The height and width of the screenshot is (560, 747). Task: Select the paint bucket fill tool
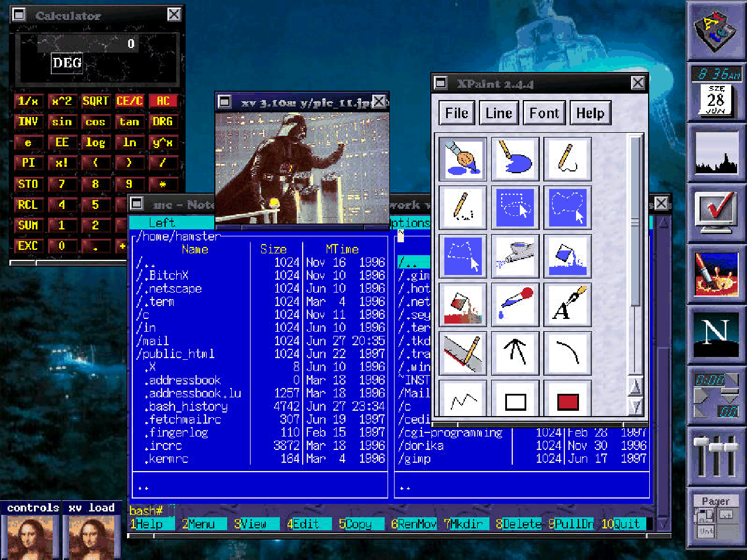click(567, 256)
